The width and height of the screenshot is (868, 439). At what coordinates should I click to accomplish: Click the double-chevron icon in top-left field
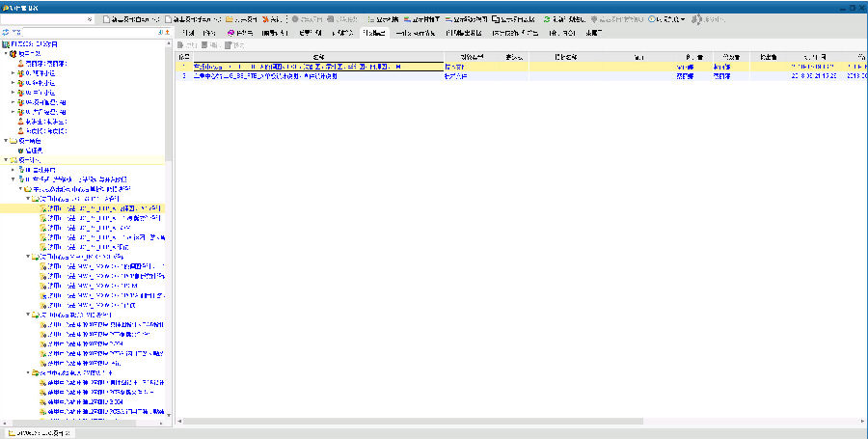(x=91, y=19)
